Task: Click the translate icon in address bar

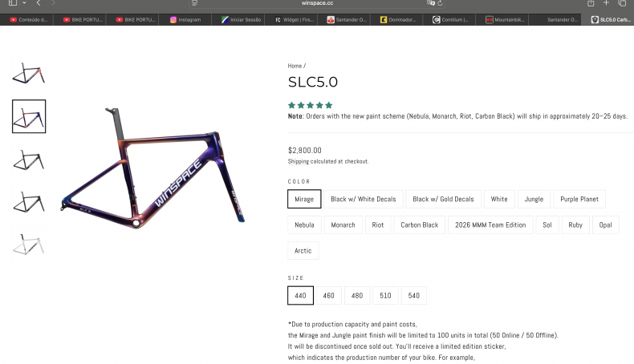Action: (431, 3)
